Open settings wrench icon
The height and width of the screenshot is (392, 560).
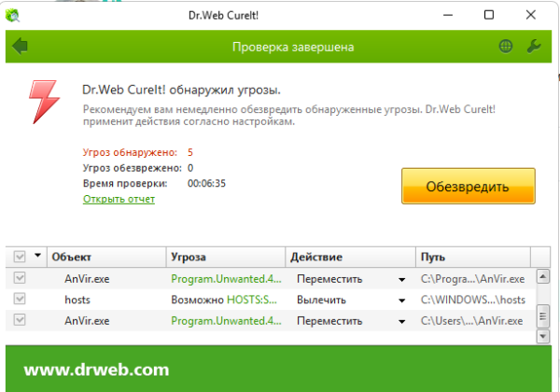point(534,46)
